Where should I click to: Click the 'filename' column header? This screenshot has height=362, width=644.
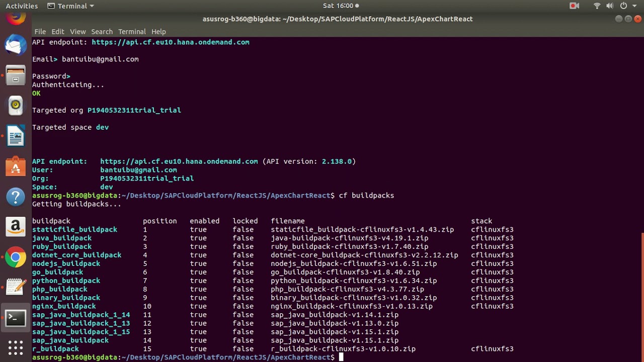tap(288, 221)
